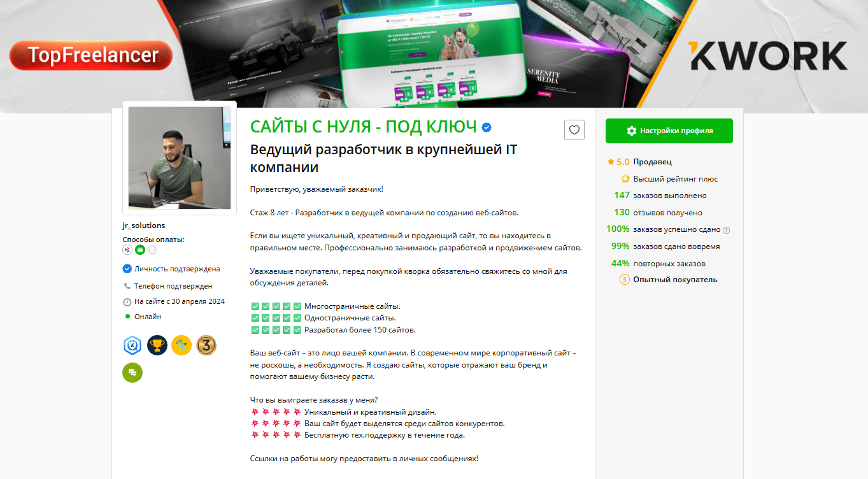868x479 pixels.
Task: Click the '130 отзывов получено' stat
Action: [x=657, y=213]
